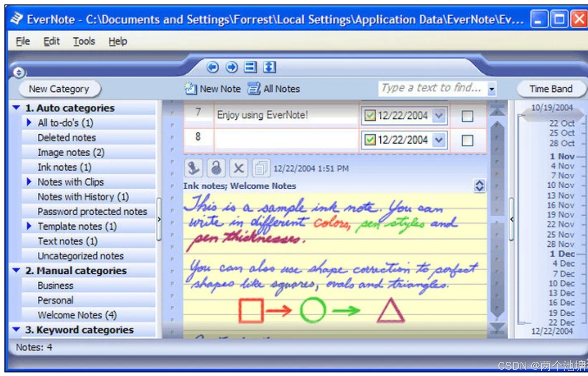Toggle the date checkbox in row 8

pyautogui.click(x=370, y=140)
